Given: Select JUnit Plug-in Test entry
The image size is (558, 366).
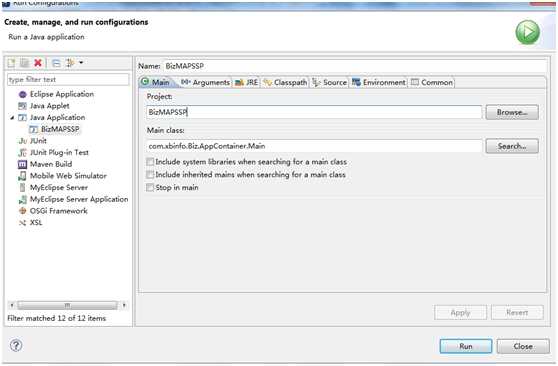Looking at the screenshot, I should (x=59, y=152).
